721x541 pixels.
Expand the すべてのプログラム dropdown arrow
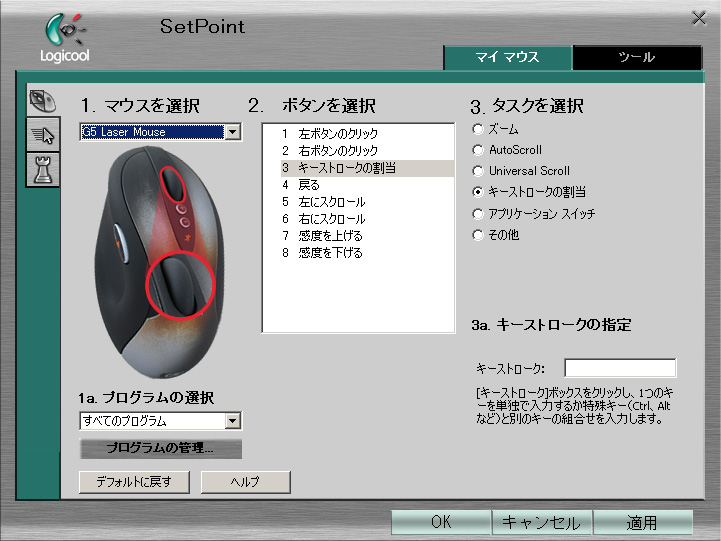pyautogui.click(x=233, y=421)
